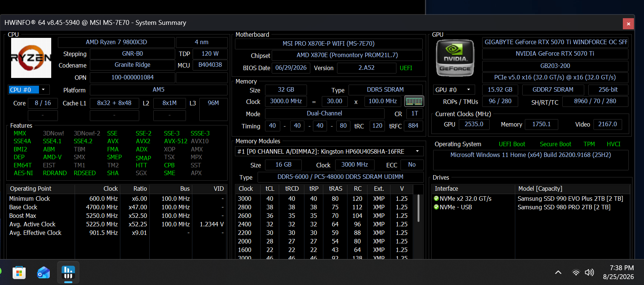This screenshot has height=285, width=644.
Task: Click the 8 / 16 core count
Action: [43, 103]
